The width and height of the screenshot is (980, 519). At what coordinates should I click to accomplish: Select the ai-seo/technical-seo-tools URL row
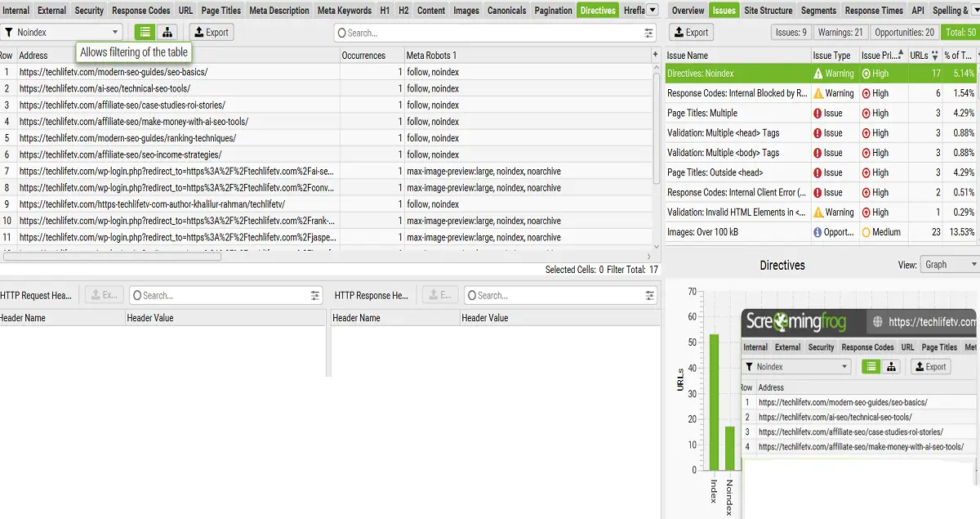tap(327, 88)
